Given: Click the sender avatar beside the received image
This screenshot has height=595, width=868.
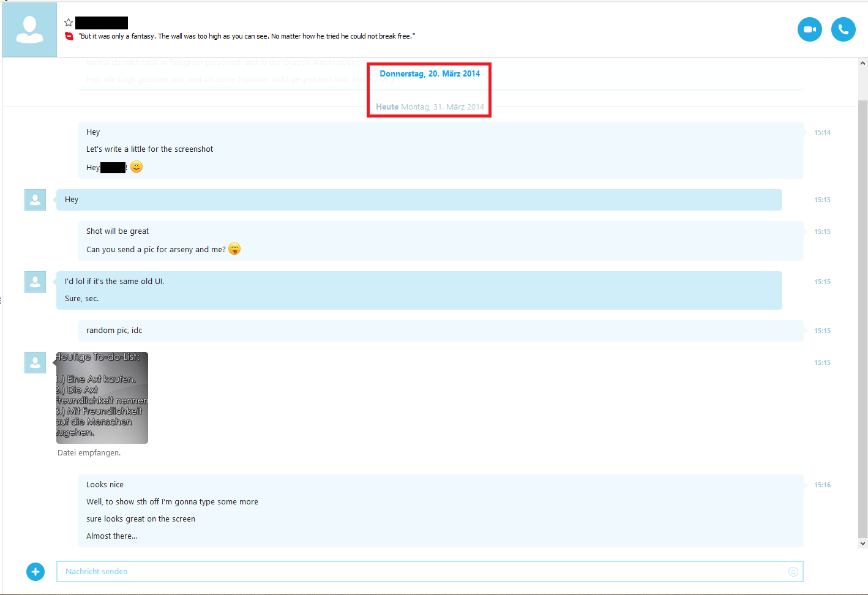Looking at the screenshot, I should tap(36, 362).
